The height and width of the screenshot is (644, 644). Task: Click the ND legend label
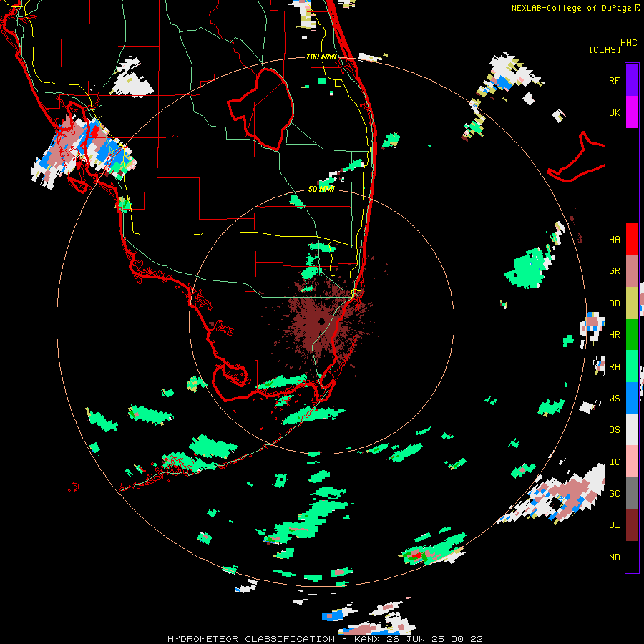point(614,557)
